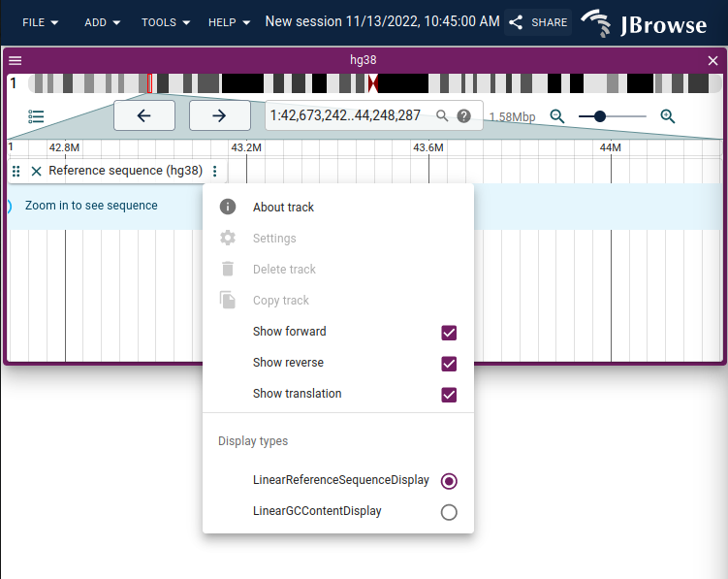This screenshot has width=728, height=579.
Task: Click the Copy track icon
Action: point(228,301)
